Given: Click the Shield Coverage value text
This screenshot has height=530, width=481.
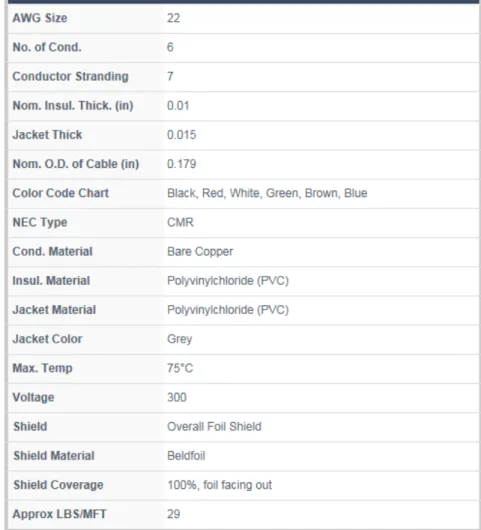Looking at the screenshot, I should [220, 485].
